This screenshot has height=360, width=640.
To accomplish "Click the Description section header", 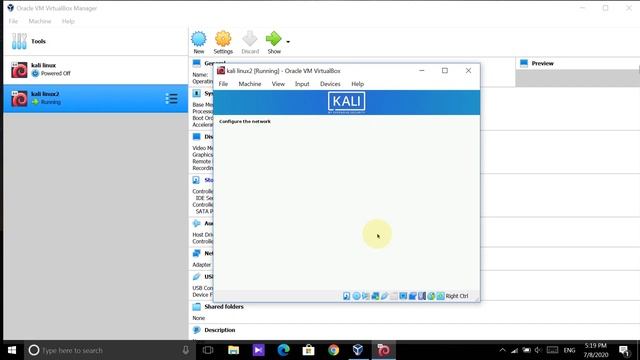I will coord(220,330).
